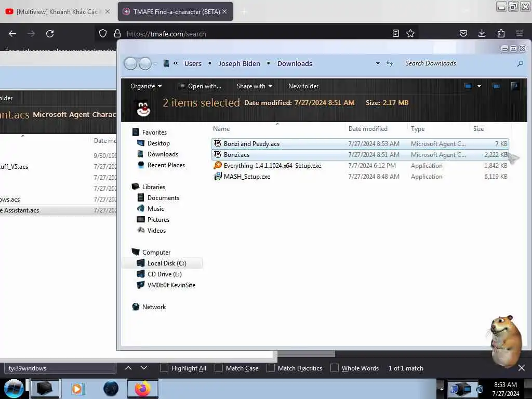Click the Open with... toolbar button

(x=200, y=86)
